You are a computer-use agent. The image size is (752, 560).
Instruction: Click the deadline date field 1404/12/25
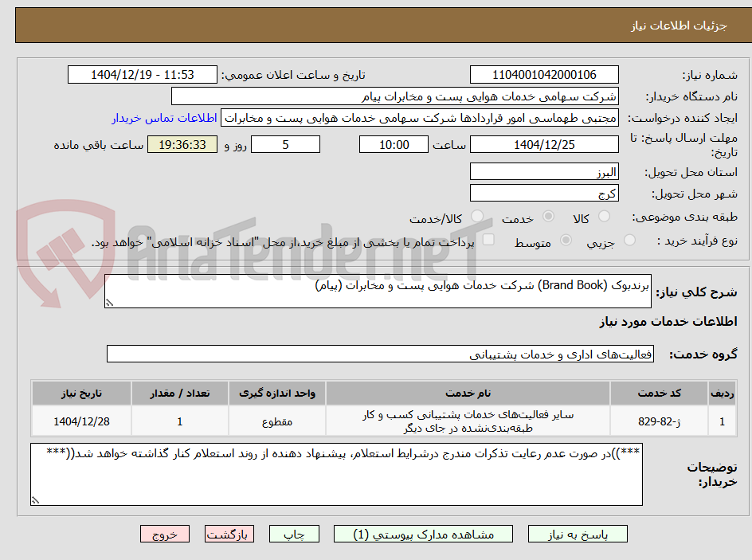coord(544,144)
